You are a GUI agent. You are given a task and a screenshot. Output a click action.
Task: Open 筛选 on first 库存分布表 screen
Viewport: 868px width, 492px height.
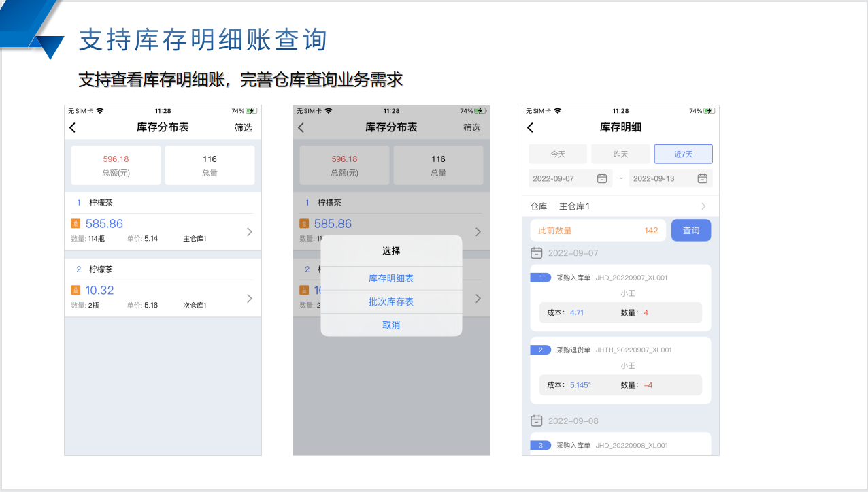pyautogui.click(x=243, y=127)
